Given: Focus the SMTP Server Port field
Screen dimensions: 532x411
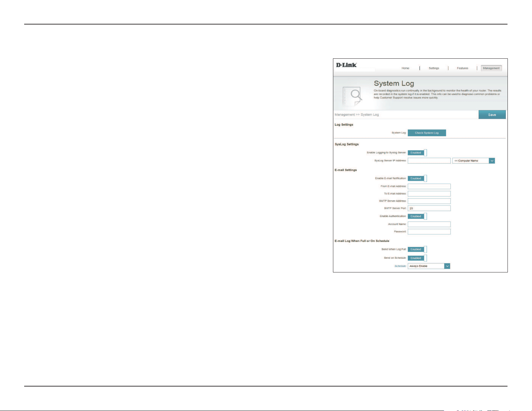Looking at the screenshot, I should click(429, 208).
